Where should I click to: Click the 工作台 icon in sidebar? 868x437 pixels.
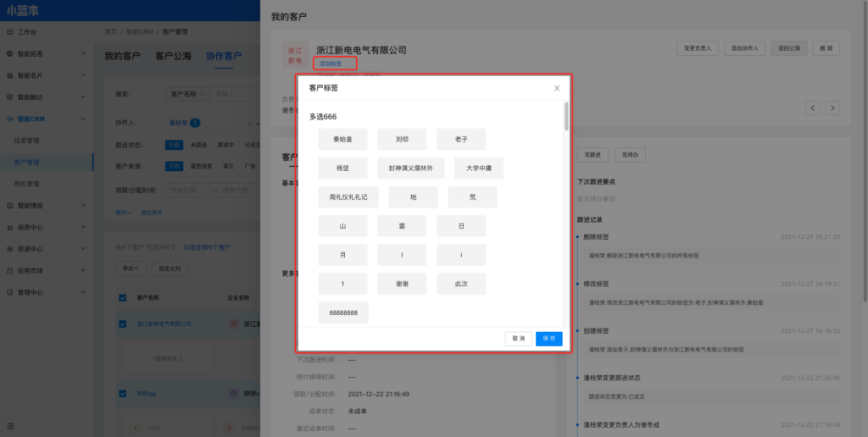[9, 31]
